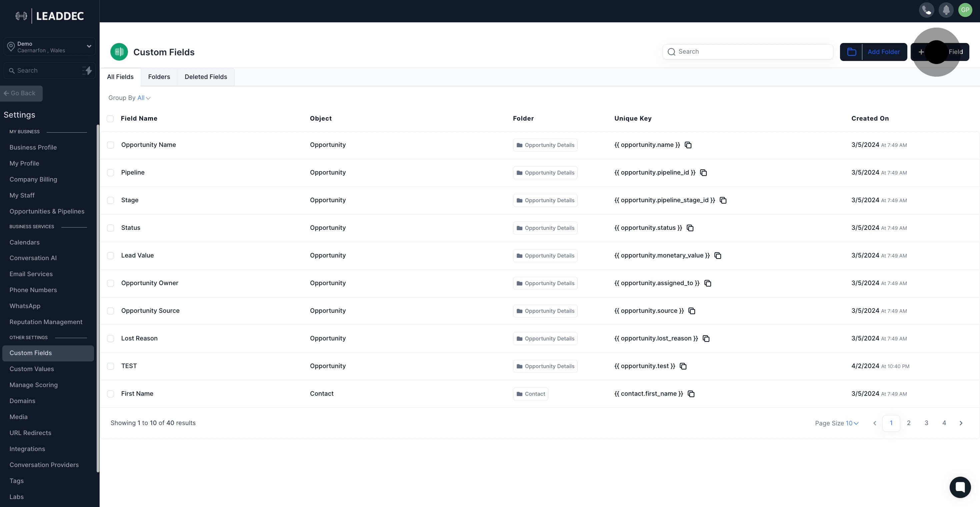Open Reputation Management settings

coord(46,322)
